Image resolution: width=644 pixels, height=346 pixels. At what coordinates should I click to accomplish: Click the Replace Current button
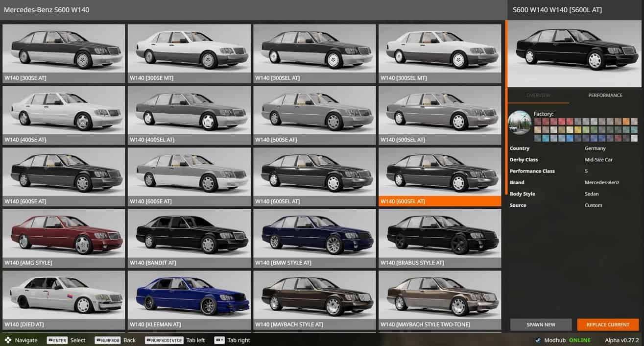[608, 324]
